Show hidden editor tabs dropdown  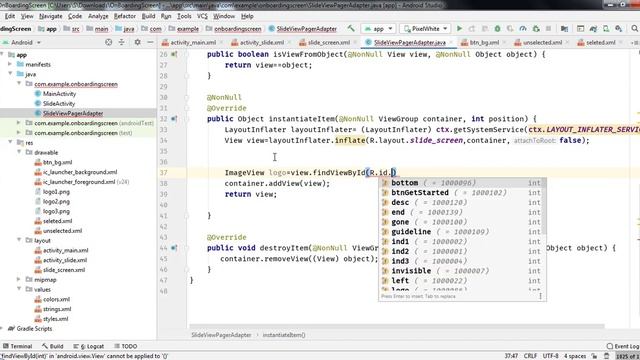pyautogui.click(x=634, y=42)
